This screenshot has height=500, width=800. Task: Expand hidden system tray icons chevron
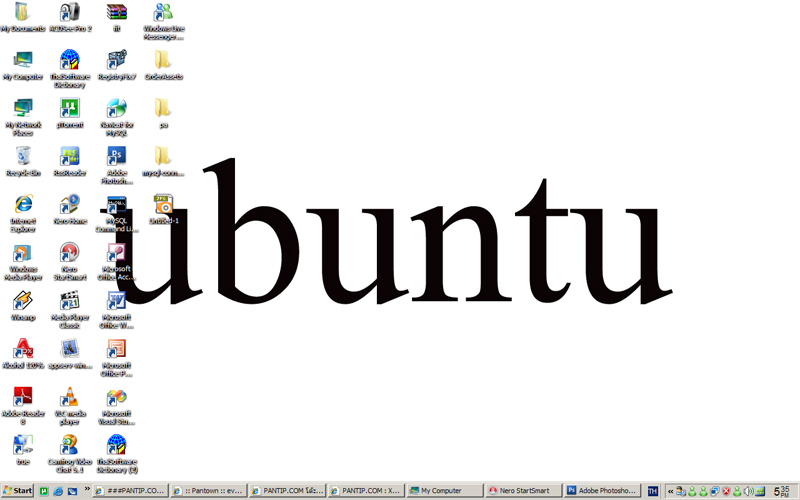click(670, 491)
